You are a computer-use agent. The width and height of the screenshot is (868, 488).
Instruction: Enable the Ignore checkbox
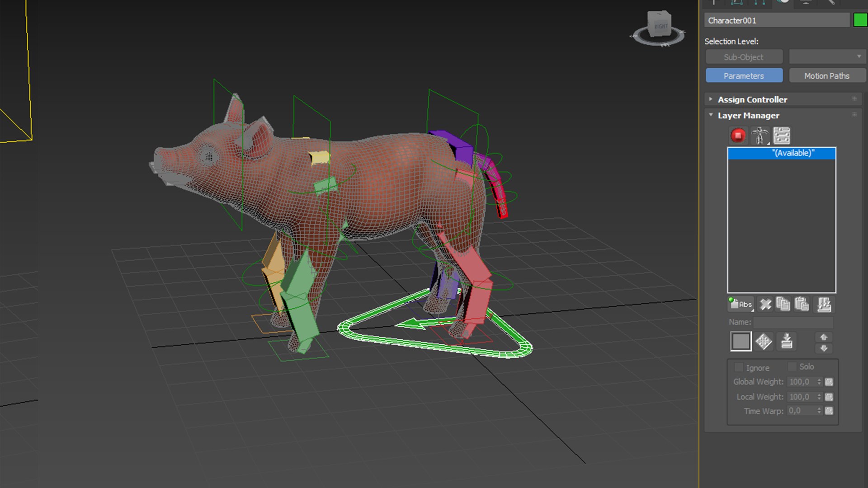pos(739,367)
